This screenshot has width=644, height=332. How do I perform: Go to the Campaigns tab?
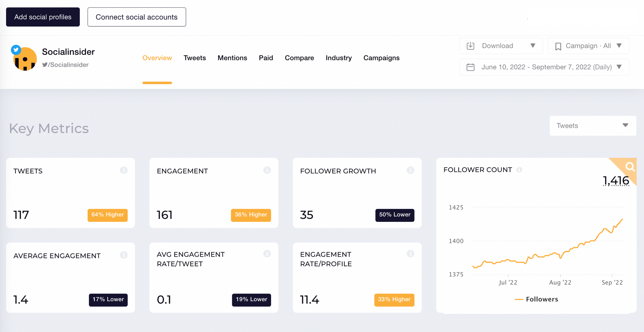382,58
